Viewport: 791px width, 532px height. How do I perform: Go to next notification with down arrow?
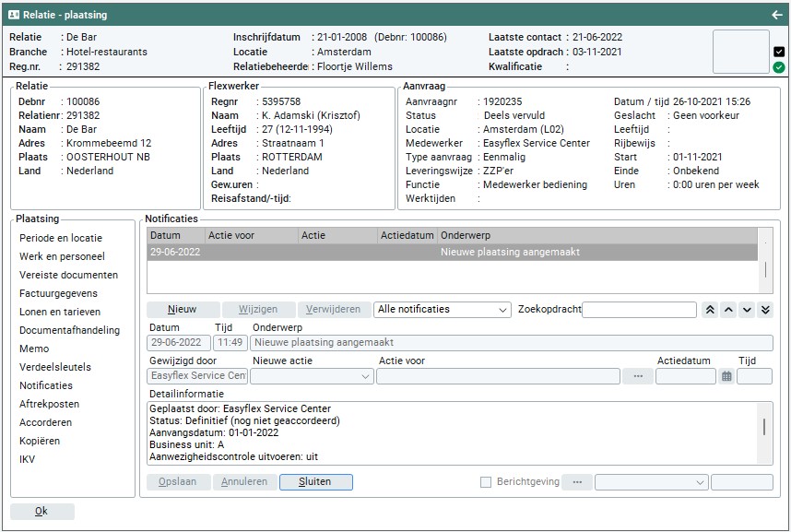click(747, 310)
